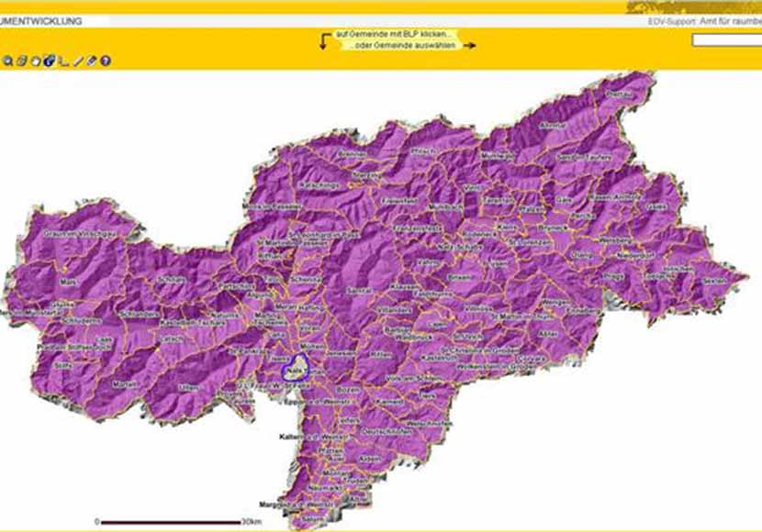The image size is (762, 532).
Task: Click Deutschnofen on the map
Action: [x=385, y=431]
